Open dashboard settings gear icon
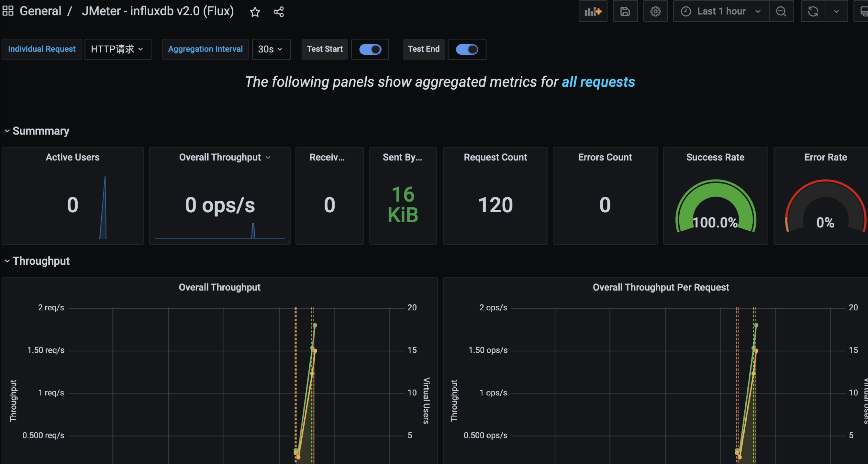Screen dimensions: 868x464 pos(655,11)
